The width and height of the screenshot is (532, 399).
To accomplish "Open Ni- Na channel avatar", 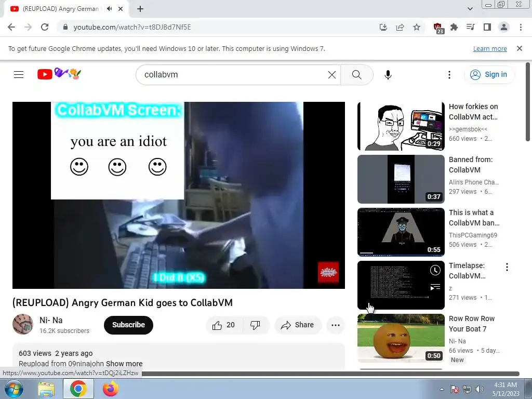I will [x=23, y=324].
